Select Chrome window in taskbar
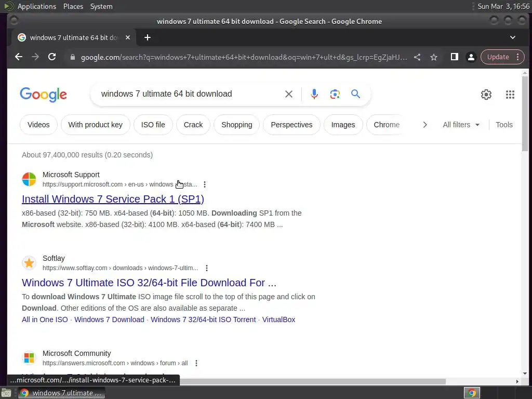 (x=61, y=393)
